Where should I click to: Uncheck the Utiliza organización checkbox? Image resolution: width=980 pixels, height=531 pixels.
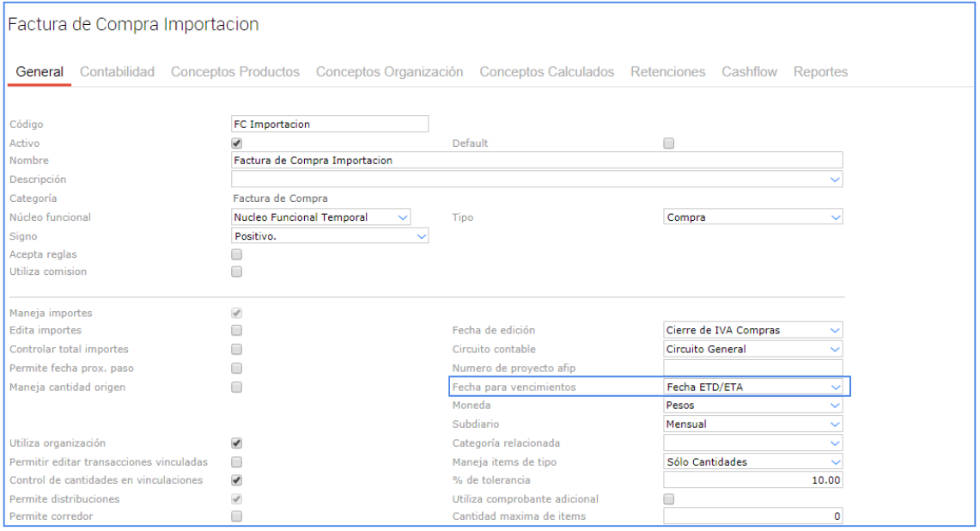pos(237,443)
